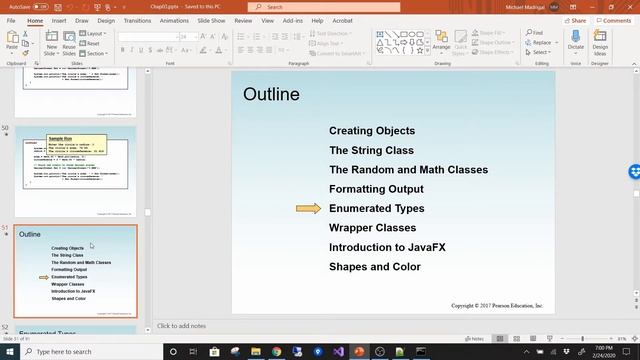Click the Ribbon Display Options icon
The image size is (640, 360).
click(x=573, y=7)
